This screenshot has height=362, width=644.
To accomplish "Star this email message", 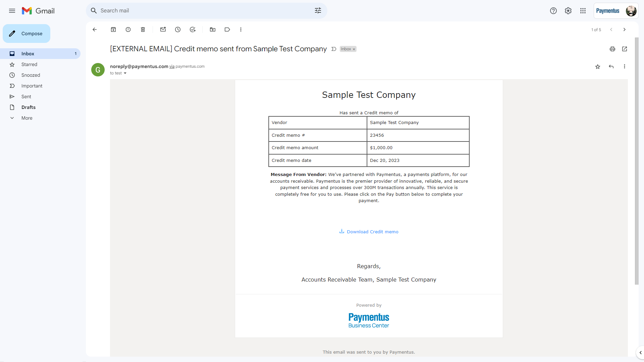I will pos(598,67).
